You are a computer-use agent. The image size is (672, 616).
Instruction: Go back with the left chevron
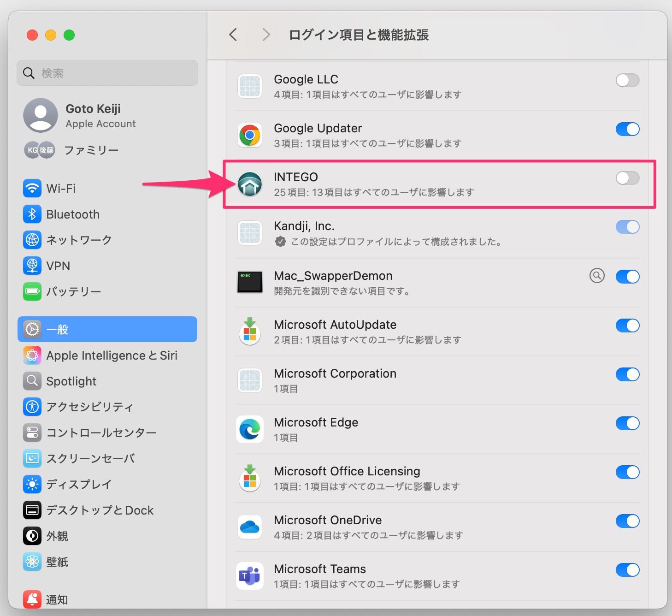[233, 35]
